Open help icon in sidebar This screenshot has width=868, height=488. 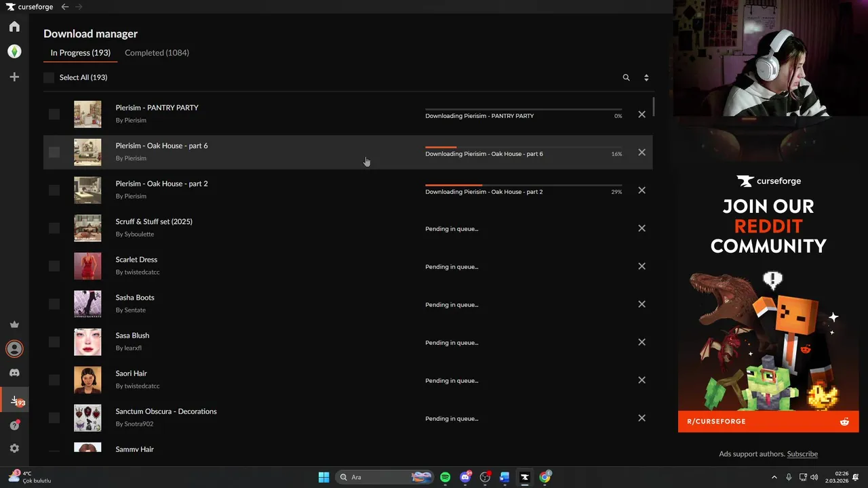pos(14,425)
